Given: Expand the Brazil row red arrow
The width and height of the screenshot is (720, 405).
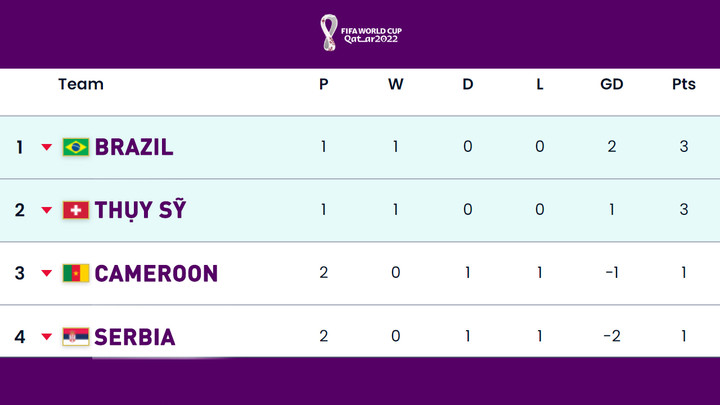Looking at the screenshot, I should 46,148.
